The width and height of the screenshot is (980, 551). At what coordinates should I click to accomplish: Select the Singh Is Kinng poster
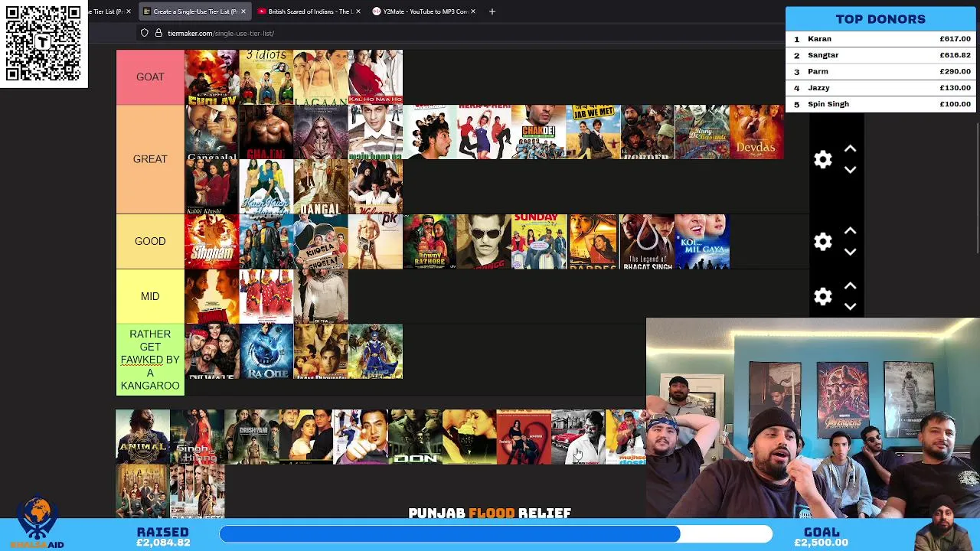click(197, 436)
